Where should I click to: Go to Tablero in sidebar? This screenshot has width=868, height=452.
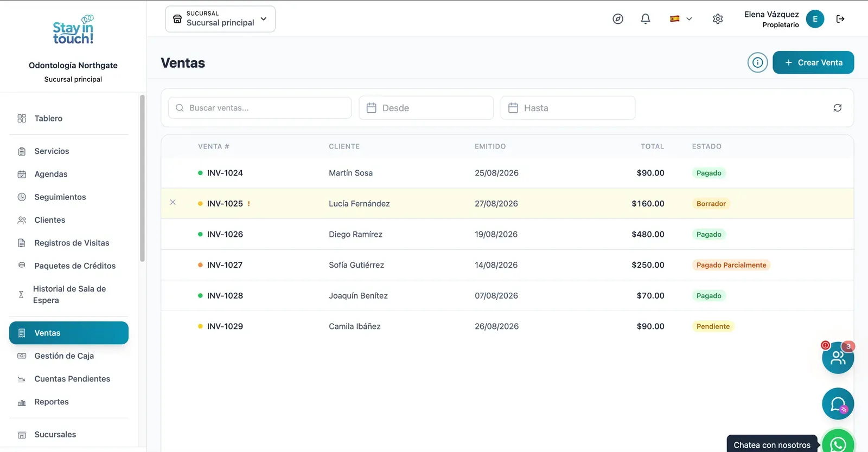[x=69, y=118]
